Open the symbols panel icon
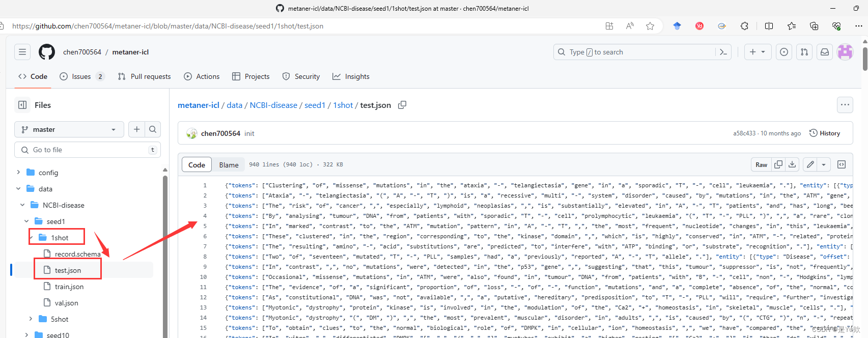This screenshot has width=868, height=338. [842, 164]
